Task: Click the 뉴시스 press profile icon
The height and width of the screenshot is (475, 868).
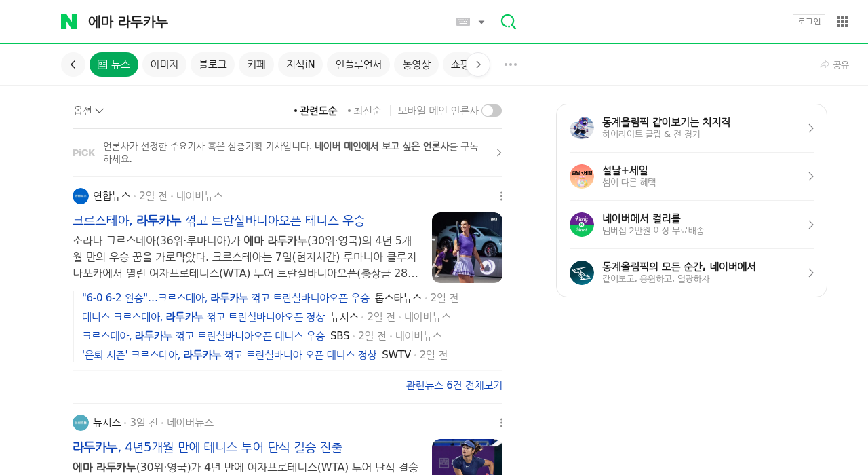Action: [80, 422]
